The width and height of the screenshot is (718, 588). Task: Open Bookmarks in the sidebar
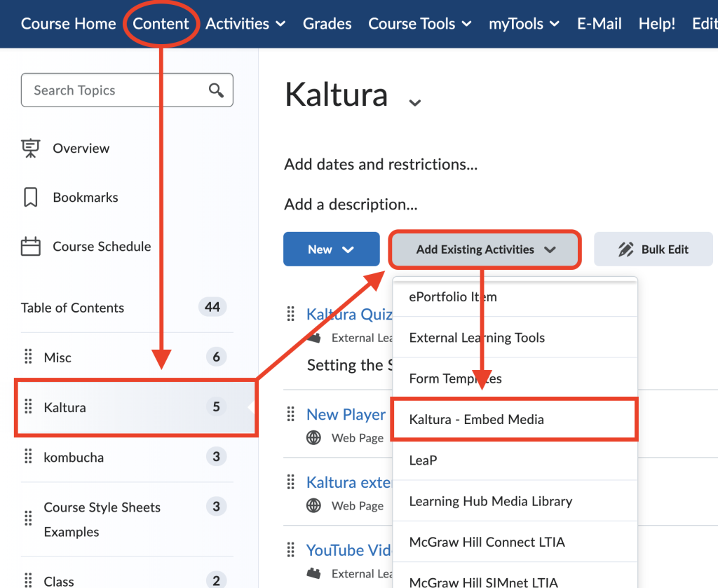point(86,197)
